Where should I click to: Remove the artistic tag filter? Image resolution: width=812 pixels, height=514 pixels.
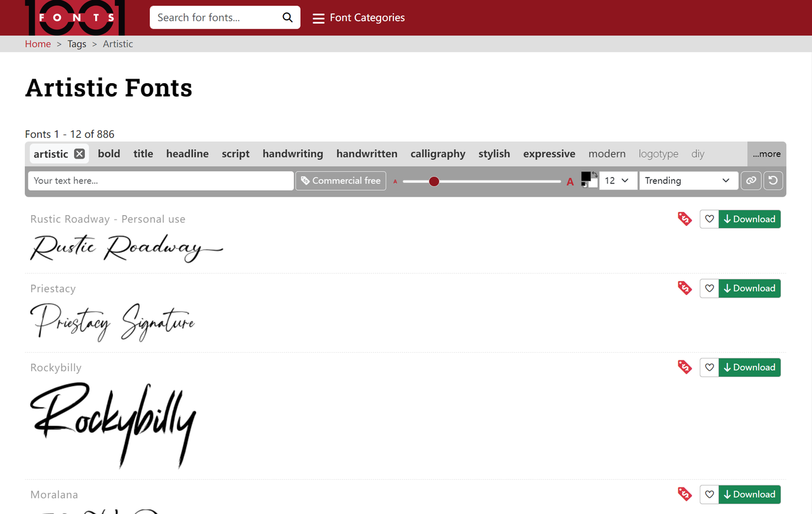(x=79, y=154)
